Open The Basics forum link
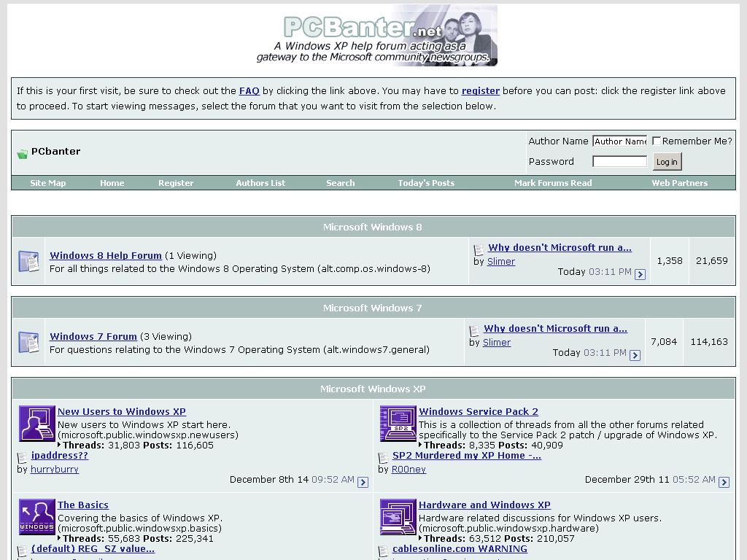The image size is (747, 560). pyautogui.click(x=83, y=505)
